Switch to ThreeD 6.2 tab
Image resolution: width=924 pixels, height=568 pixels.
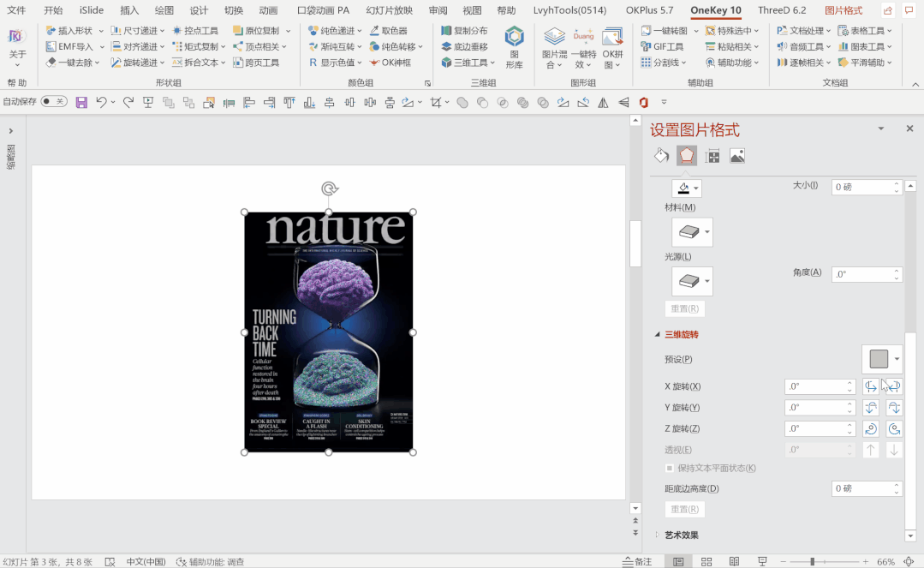[782, 10]
